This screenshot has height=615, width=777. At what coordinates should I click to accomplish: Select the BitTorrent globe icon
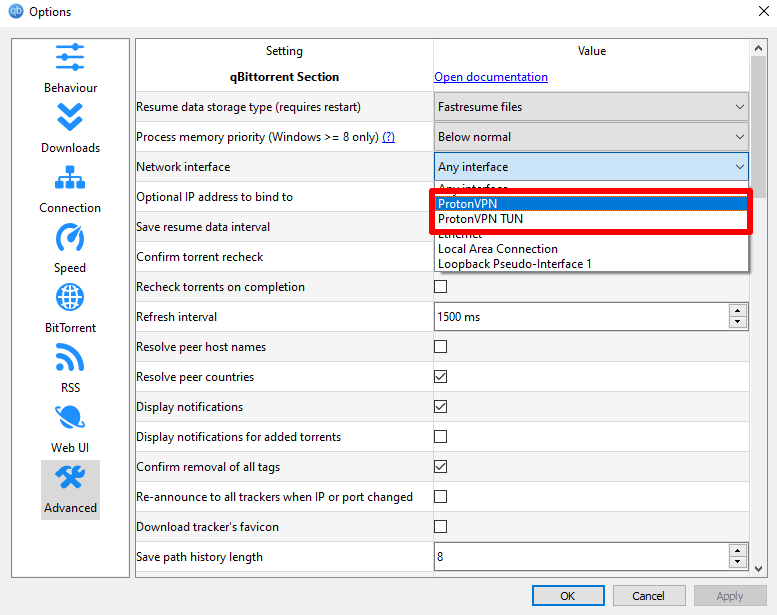[x=70, y=297]
